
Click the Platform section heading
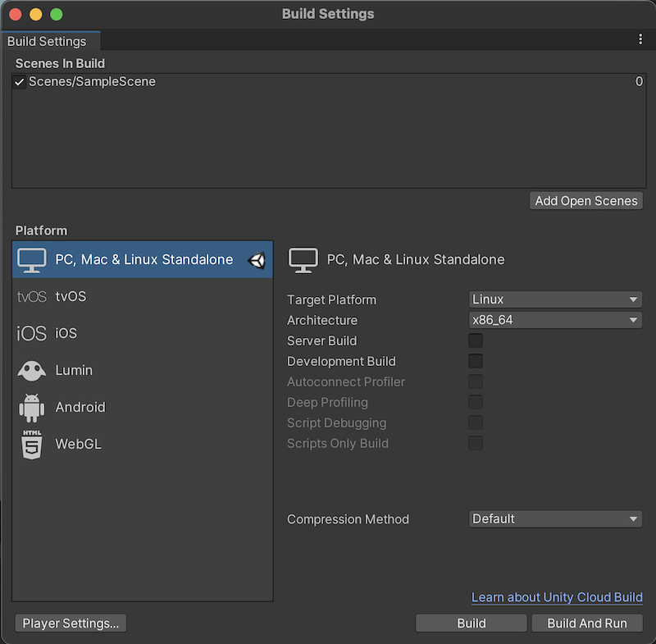coord(42,231)
